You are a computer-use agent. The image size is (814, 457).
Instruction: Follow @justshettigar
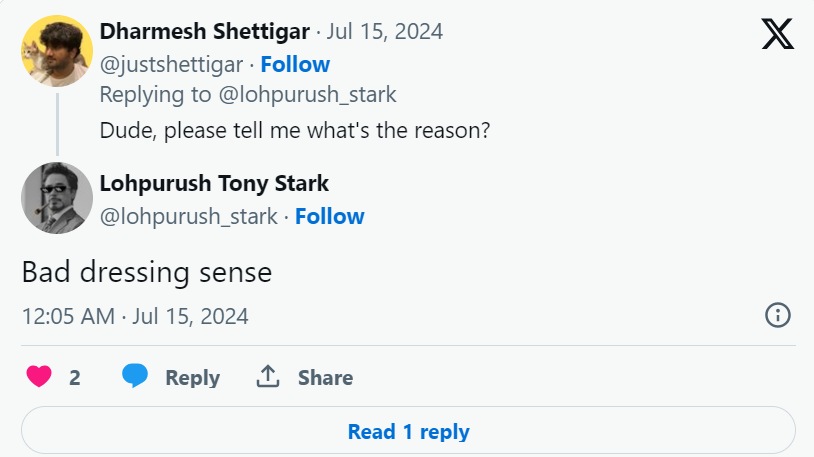click(295, 64)
